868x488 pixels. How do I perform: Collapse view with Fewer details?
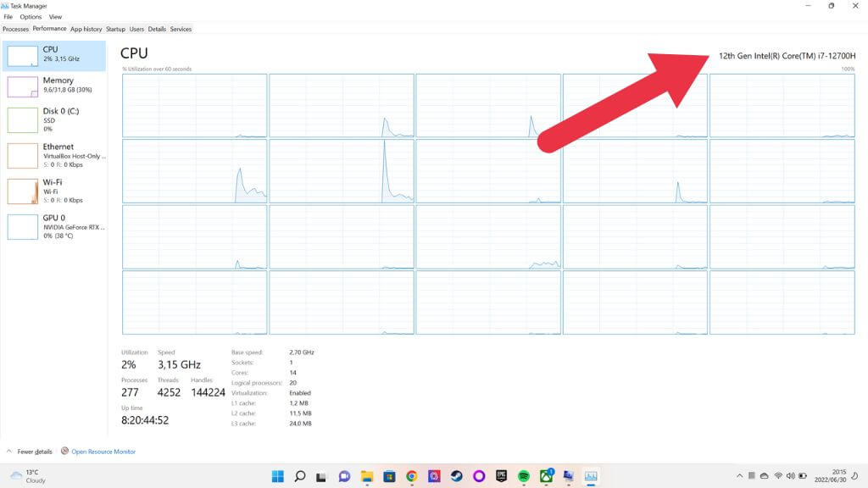(x=34, y=452)
